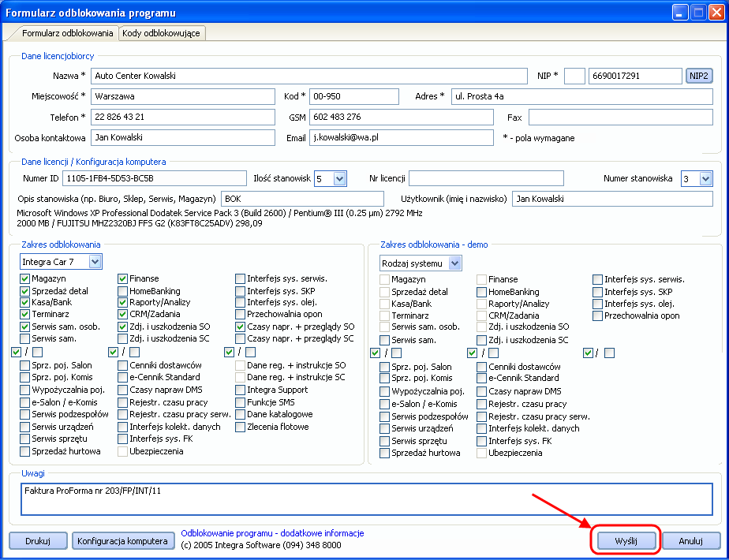This screenshot has height=560, width=729.
Task: Open Odblokowanie programu dodatkowe informacje link
Action: [272, 533]
